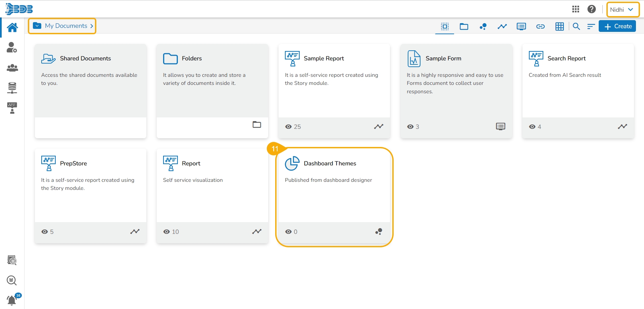Open the sort options menu
The height and width of the screenshot is (309, 644).
point(591,27)
